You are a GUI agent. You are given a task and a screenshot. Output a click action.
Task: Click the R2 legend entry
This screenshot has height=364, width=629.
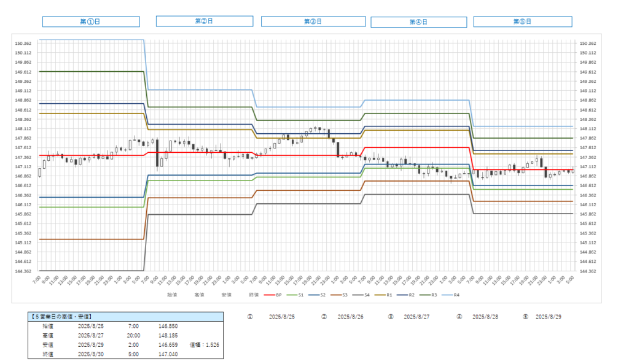(407, 295)
